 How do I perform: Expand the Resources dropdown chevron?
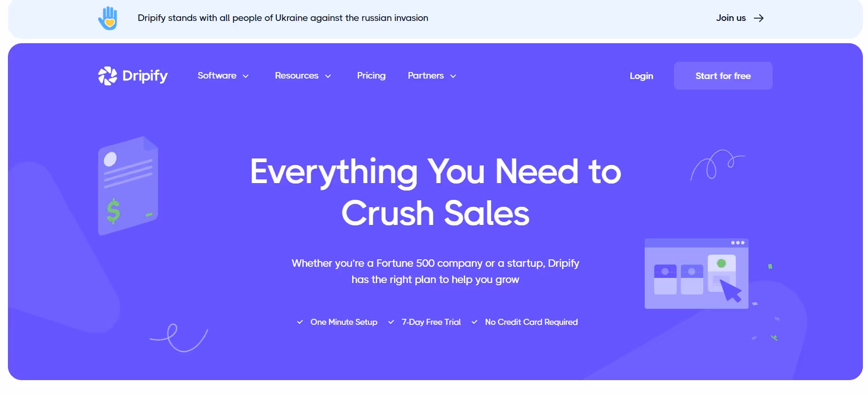tap(328, 76)
